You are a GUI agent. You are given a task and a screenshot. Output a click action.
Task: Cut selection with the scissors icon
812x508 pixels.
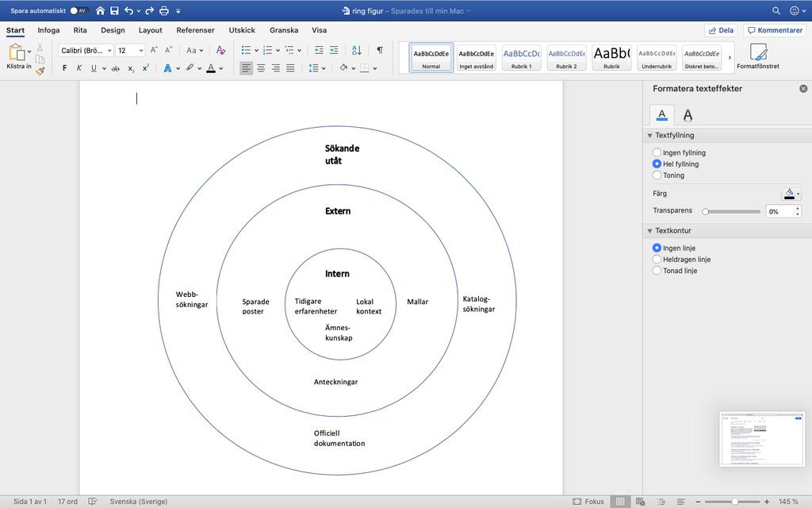click(40, 48)
